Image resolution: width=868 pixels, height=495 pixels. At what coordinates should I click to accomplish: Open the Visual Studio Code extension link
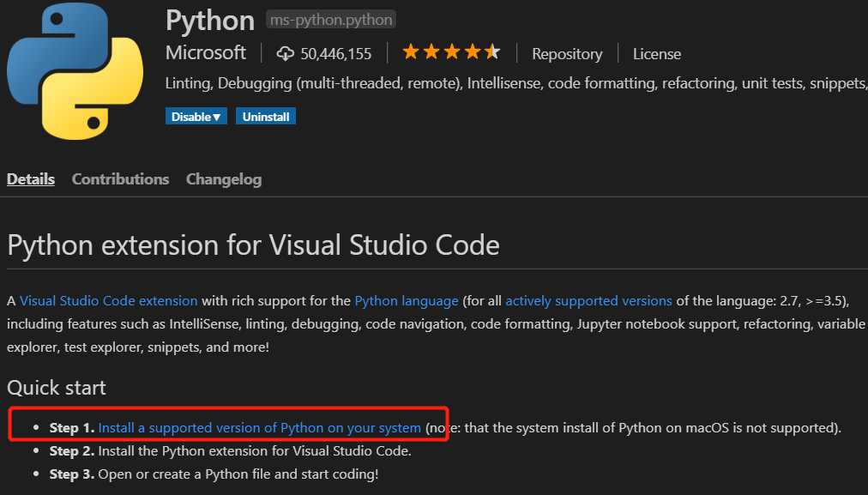[108, 300]
